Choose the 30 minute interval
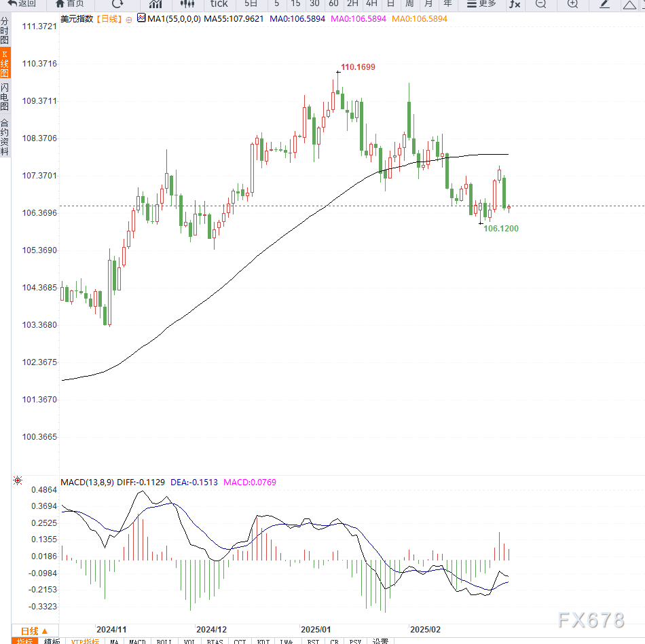This screenshot has height=644, width=645. click(x=314, y=3)
